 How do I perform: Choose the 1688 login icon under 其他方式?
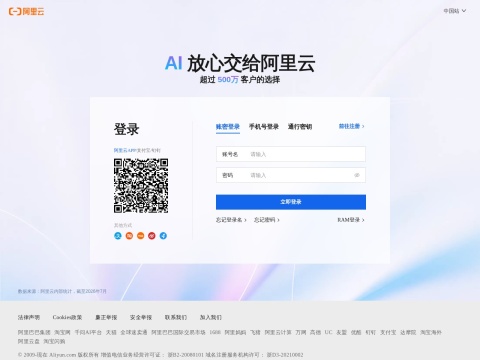tap(140, 236)
